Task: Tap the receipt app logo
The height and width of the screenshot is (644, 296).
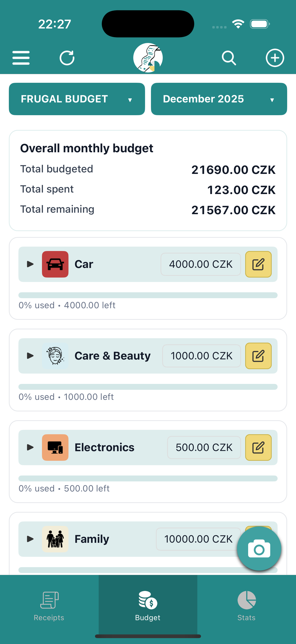Action: click(148, 58)
